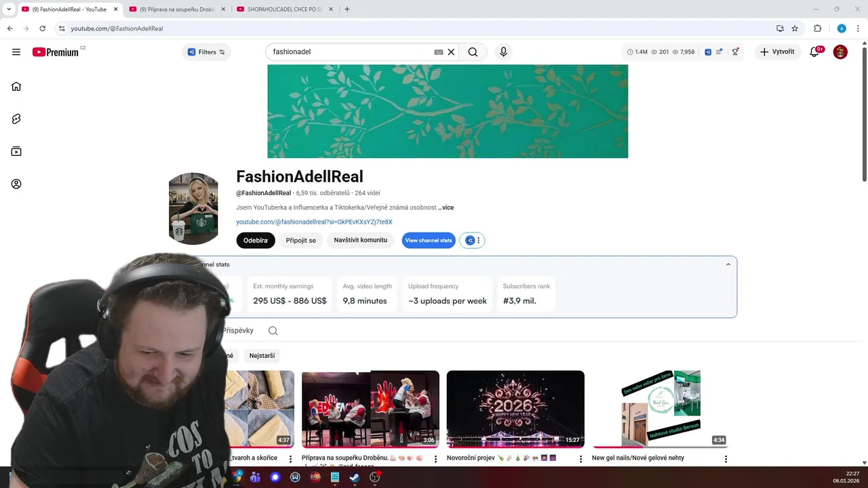Open options for Novoroční projev video
Image resolution: width=868 pixels, height=488 pixels.
point(580,459)
